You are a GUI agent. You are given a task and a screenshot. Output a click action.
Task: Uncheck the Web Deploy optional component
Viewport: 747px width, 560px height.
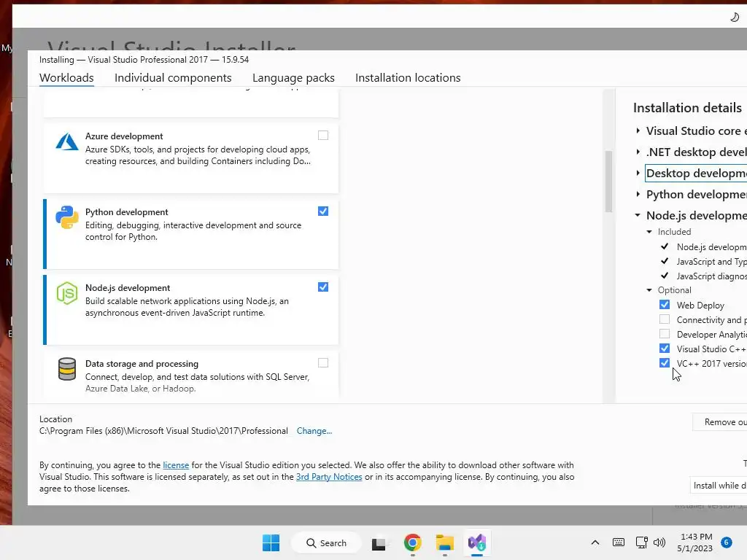coord(665,305)
